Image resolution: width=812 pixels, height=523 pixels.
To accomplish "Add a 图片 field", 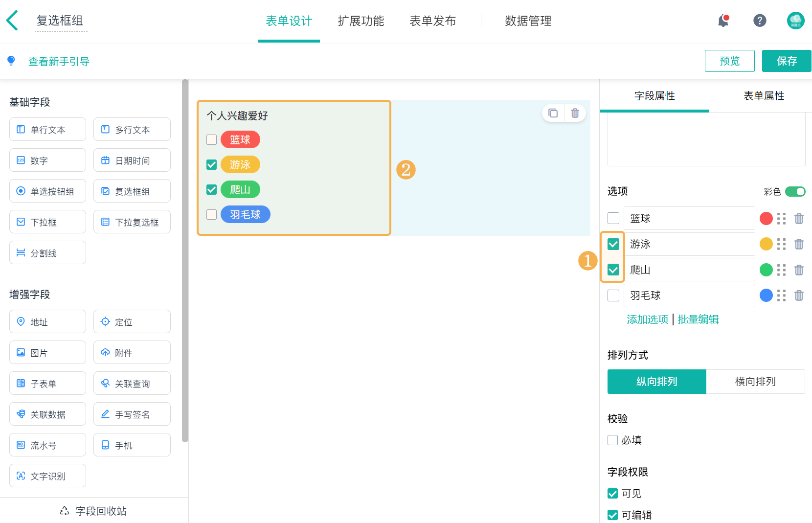I will 47,352.
